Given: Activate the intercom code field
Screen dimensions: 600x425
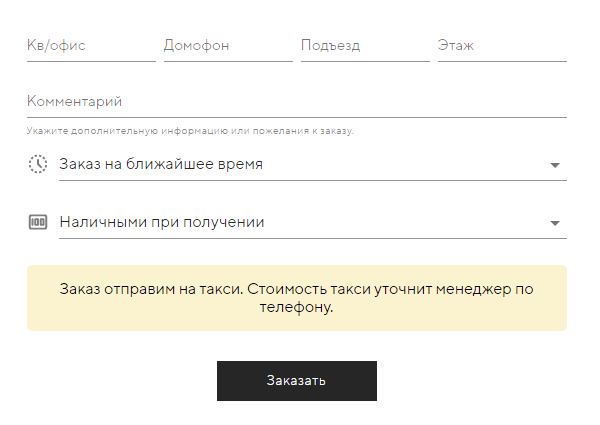Looking at the screenshot, I should [228, 46].
